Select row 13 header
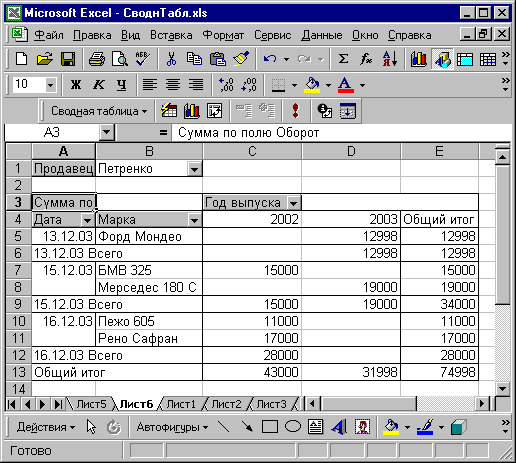 (x=19, y=372)
